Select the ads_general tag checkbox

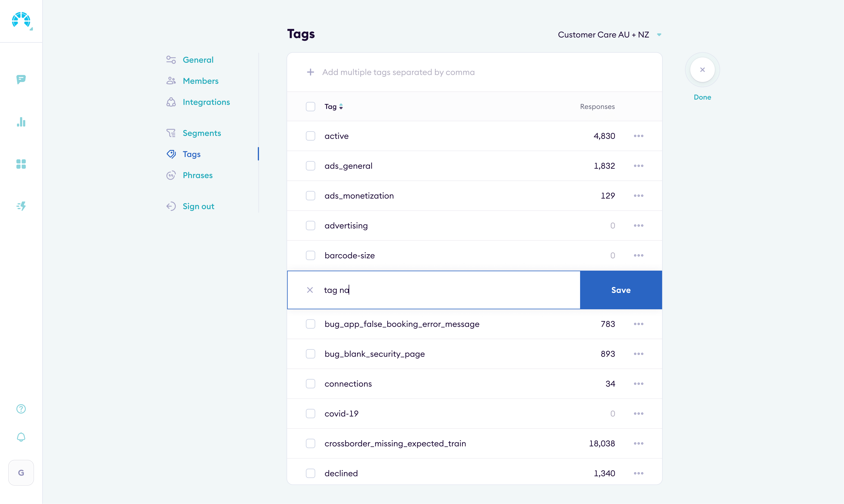(x=310, y=166)
